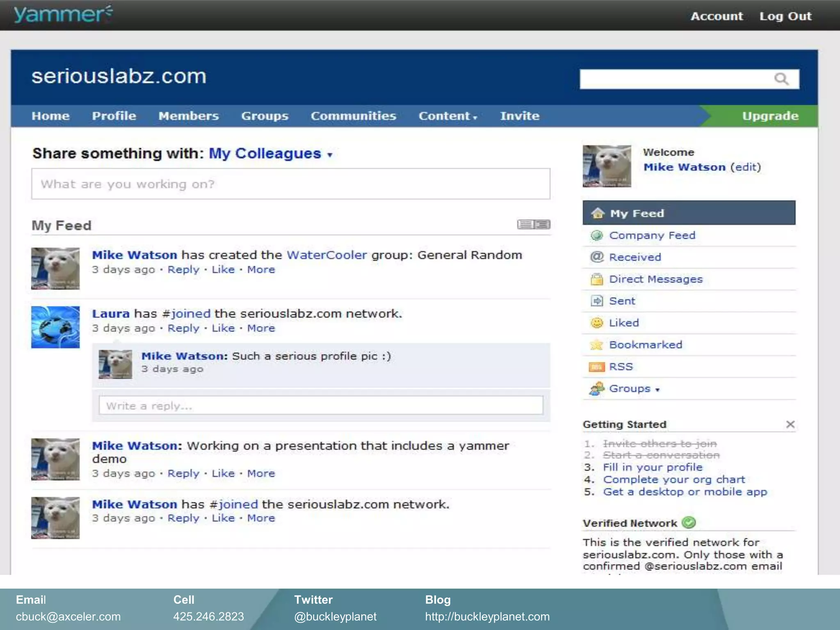Click the (edit) profile link

pos(746,167)
